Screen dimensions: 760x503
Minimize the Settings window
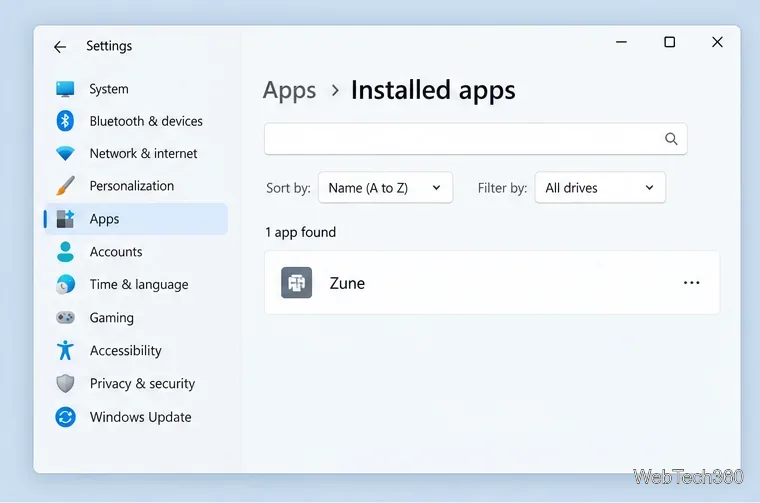621,42
